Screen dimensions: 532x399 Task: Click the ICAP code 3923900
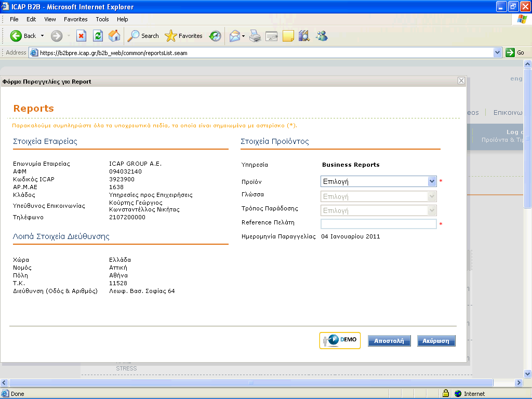[x=122, y=179]
